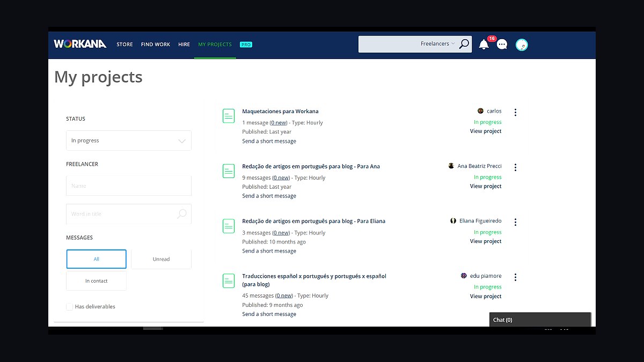Open the Store menu item
This screenshot has width=644, height=362.
125,45
